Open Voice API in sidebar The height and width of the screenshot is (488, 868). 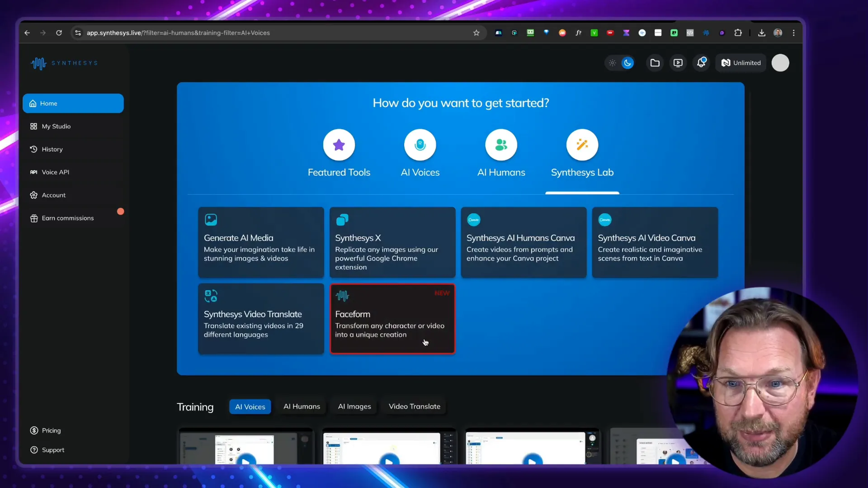pyautogui.click(x=73, y=172)
